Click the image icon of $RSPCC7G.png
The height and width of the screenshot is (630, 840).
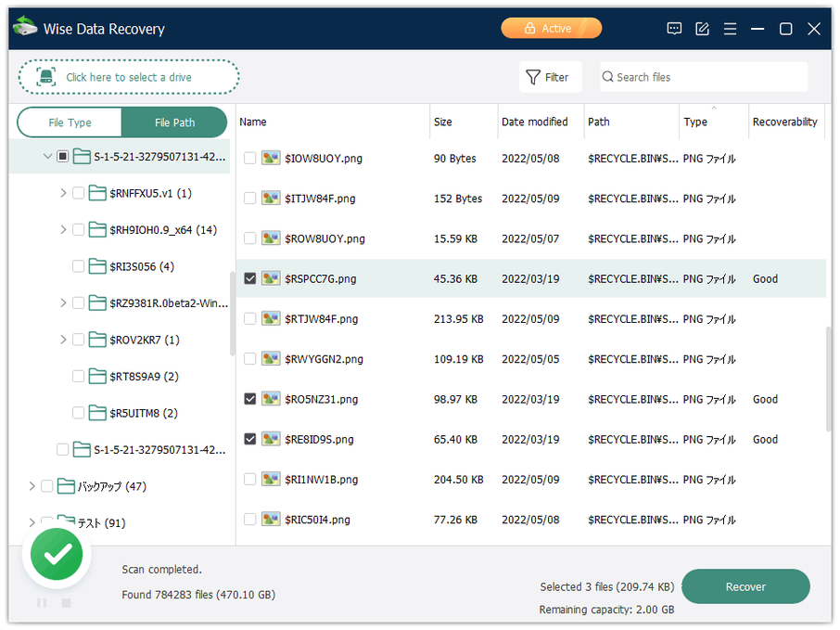271,278
